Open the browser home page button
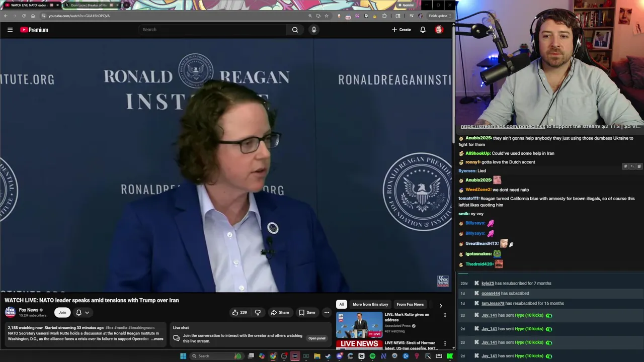The image size is (644, 362). 33,16
